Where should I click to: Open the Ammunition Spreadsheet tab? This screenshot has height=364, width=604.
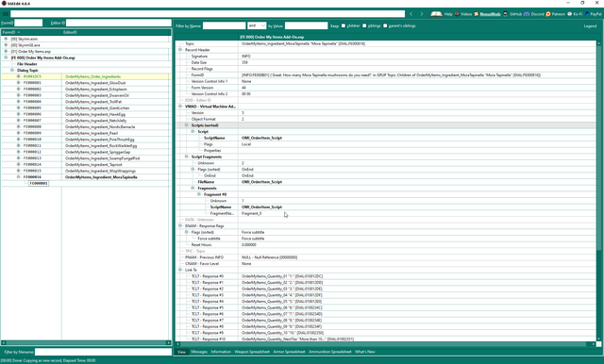point(329,352)
